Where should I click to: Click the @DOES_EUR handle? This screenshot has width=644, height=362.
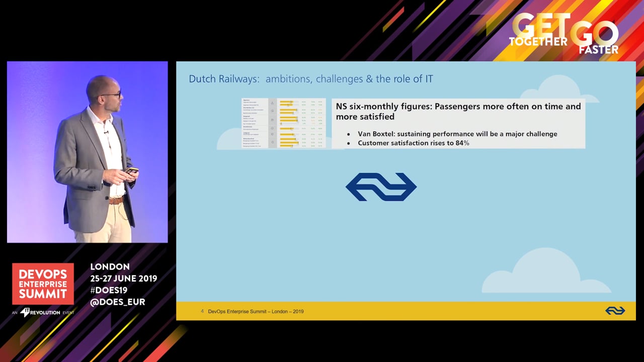point(117,302)
